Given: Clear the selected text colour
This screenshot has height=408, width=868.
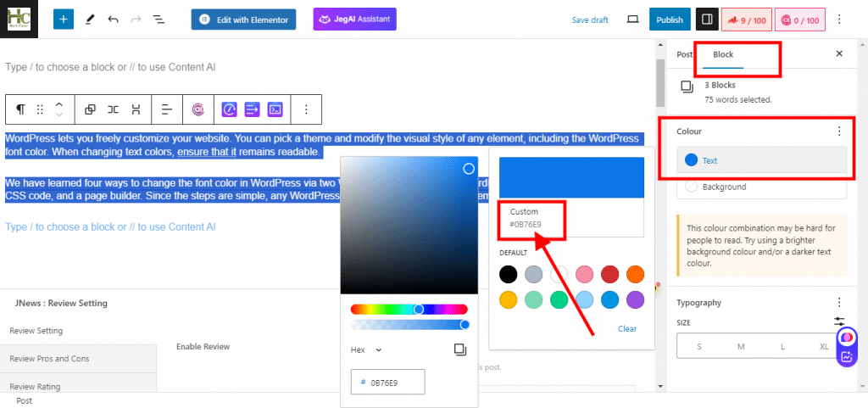Looking at the screenshot, I should tap(627, 329).
